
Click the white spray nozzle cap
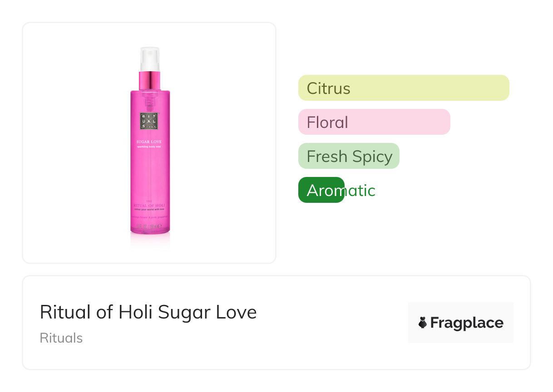pos(150,59)
